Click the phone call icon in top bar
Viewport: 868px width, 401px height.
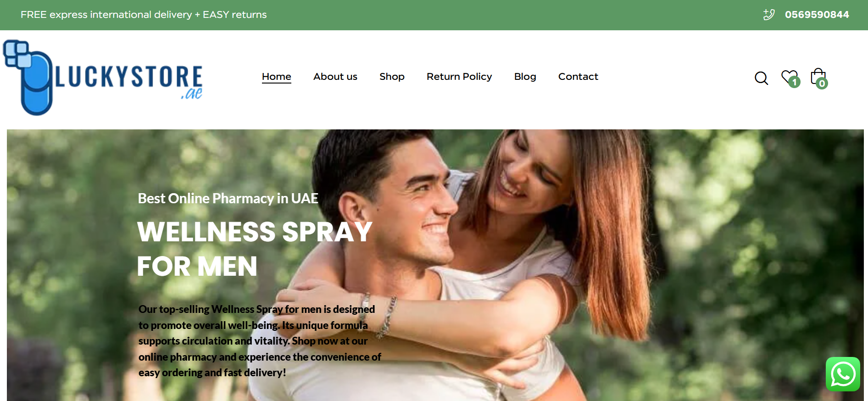tap(769, 15)
